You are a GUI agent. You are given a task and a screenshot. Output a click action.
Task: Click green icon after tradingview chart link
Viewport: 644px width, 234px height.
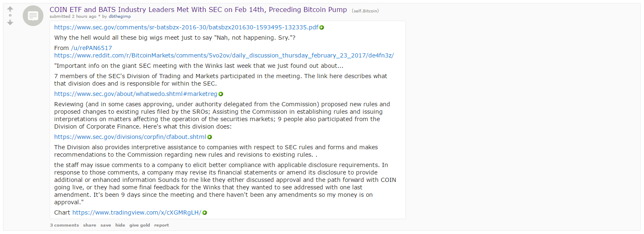[205, 213]
